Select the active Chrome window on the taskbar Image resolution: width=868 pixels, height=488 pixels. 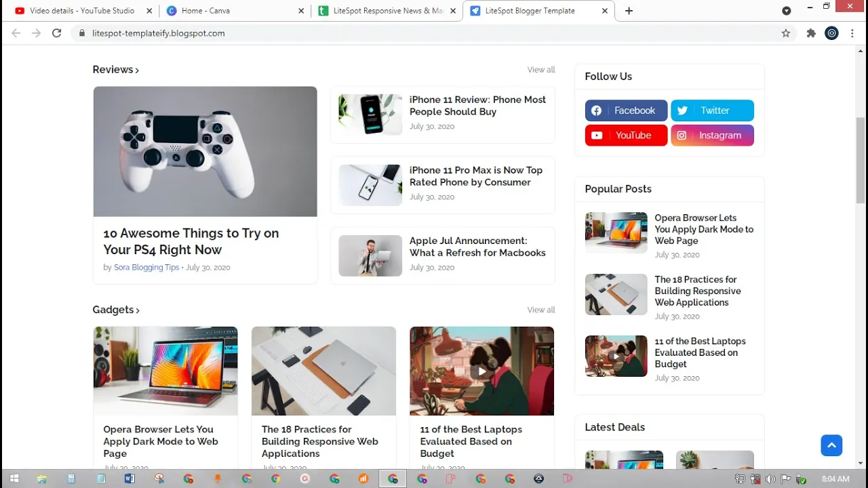[393, 479]
